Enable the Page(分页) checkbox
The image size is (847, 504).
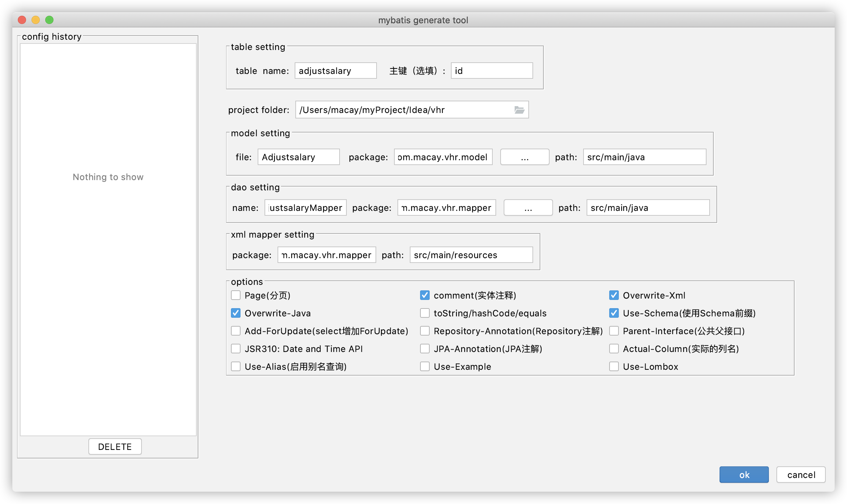click(x=236, y=295)
